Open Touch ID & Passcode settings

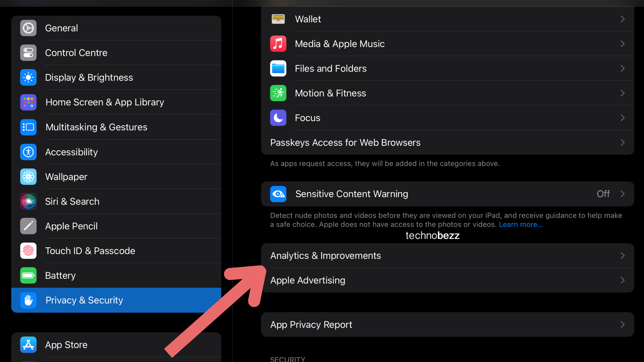point(116,251)
